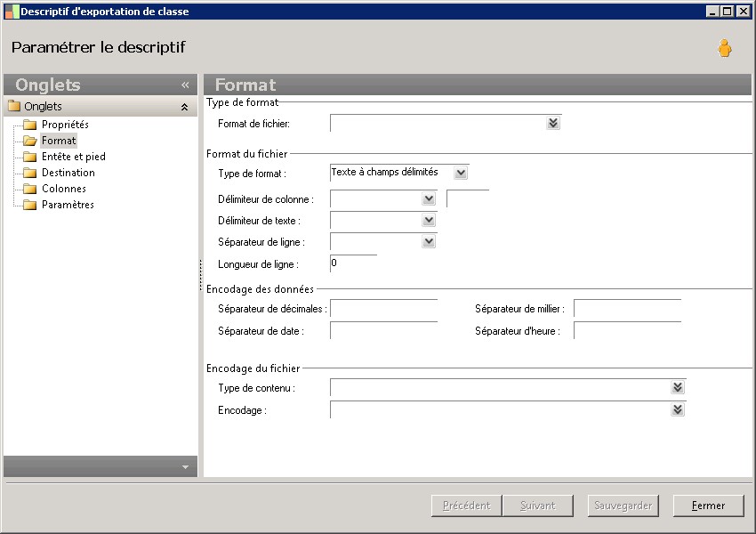Click the Destination folder icon
The width and height of the screenshot is (756, 534).
[x=30, y=173]
